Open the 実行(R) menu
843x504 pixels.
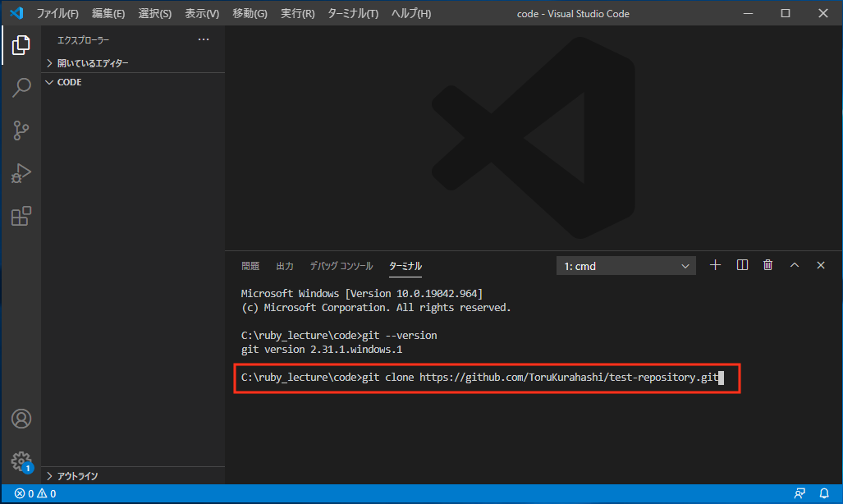(297, 13)
